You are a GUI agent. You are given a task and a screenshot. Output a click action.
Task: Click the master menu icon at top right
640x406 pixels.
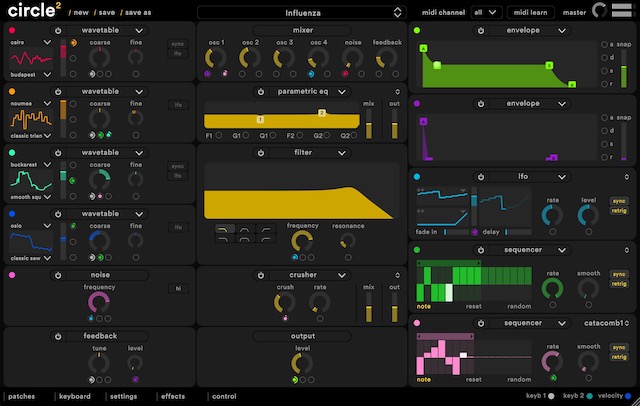point(626,12)
